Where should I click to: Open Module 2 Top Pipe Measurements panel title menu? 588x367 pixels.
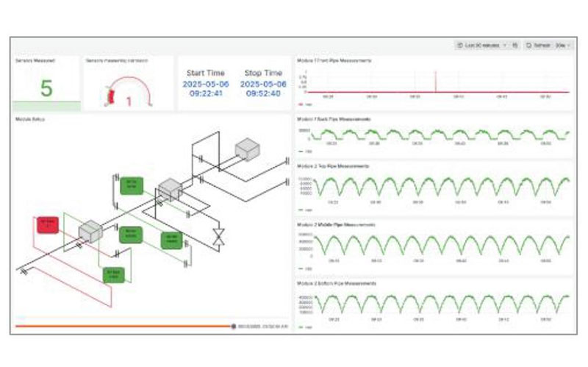333,166
